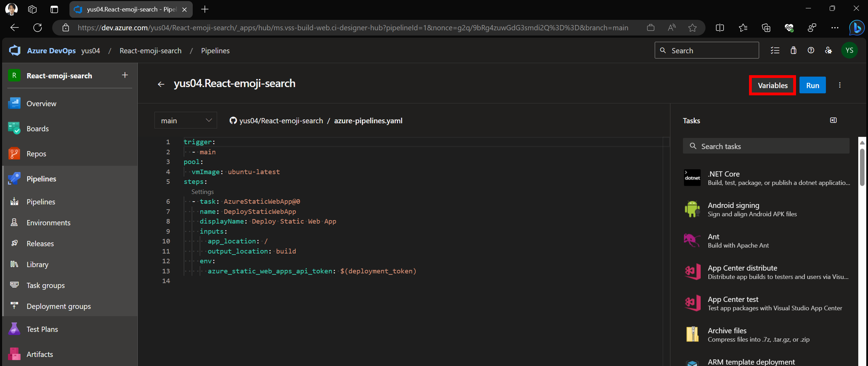Click the Releases rocket icon
The width and height of the screenshot is (868, 366).
click(14, 243)
